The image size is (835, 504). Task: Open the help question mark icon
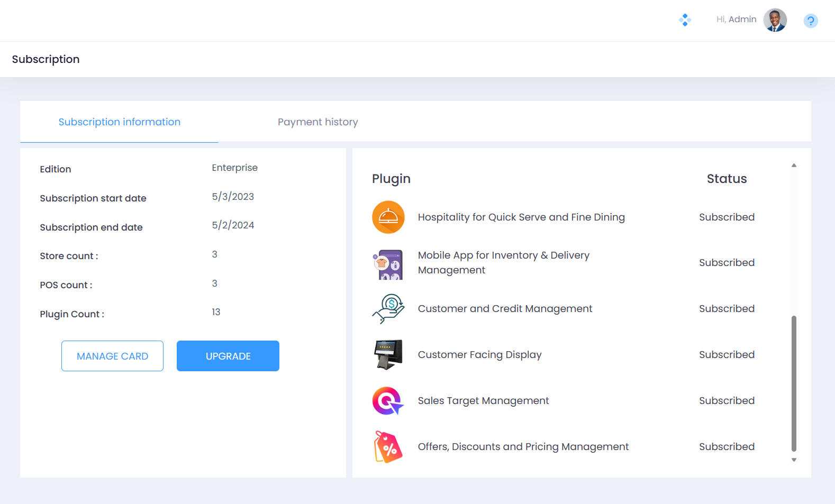click(x=810, y=21)
